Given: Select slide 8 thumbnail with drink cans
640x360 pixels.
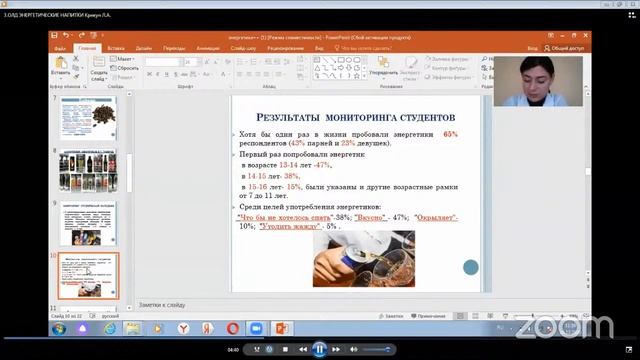Looking at the screenshot, I should click(88, 171).
